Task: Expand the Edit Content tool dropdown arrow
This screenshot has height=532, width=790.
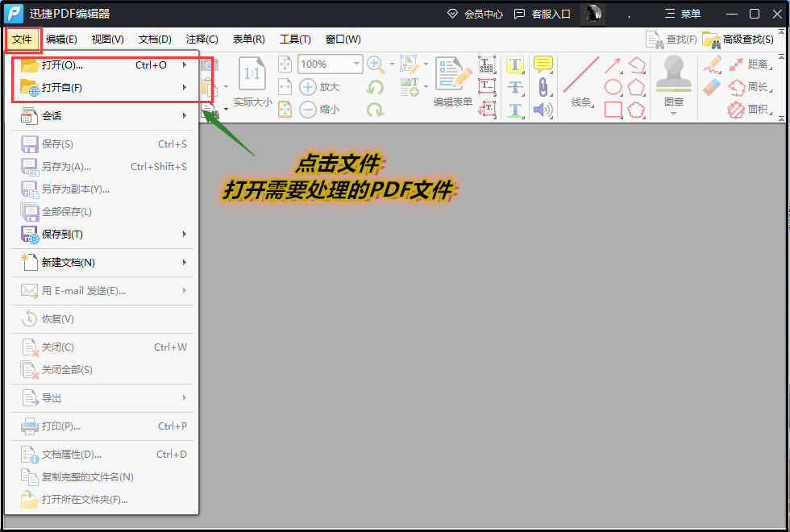Action: [426, 64]
